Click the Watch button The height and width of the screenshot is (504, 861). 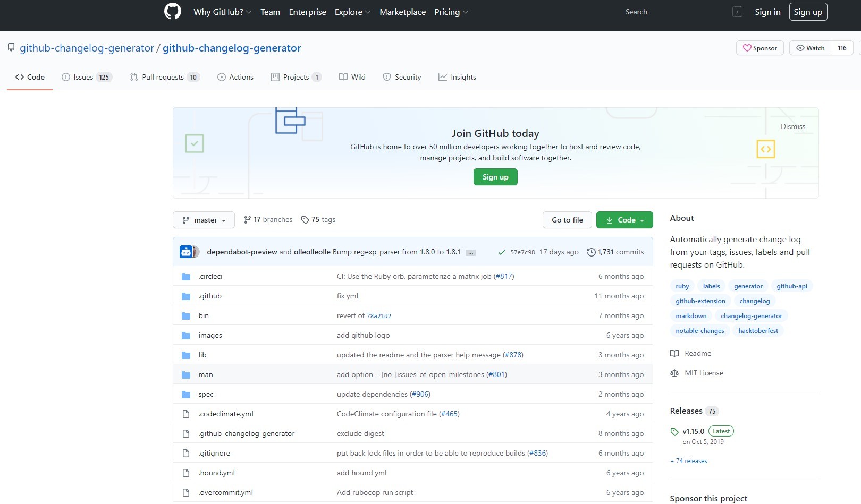[810, 48]
